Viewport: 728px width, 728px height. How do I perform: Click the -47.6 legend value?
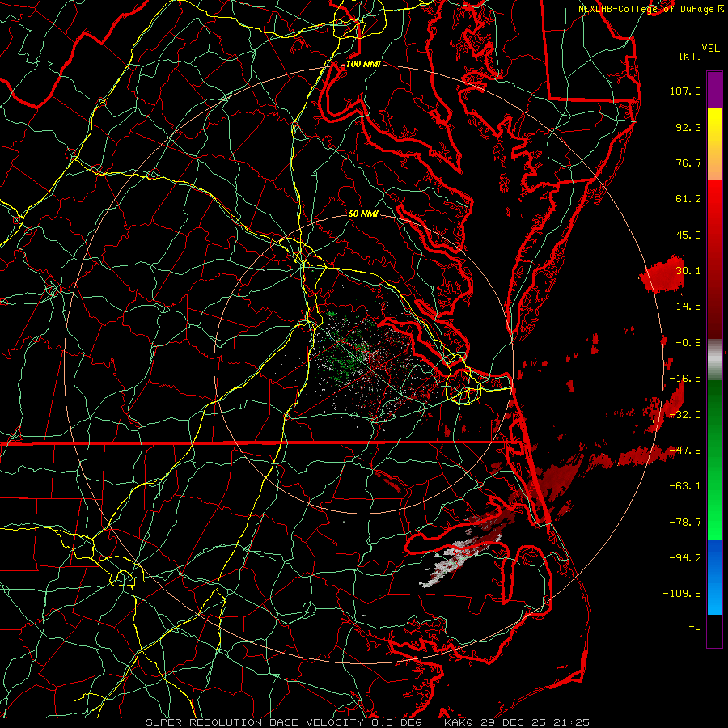tap(685, 451)
